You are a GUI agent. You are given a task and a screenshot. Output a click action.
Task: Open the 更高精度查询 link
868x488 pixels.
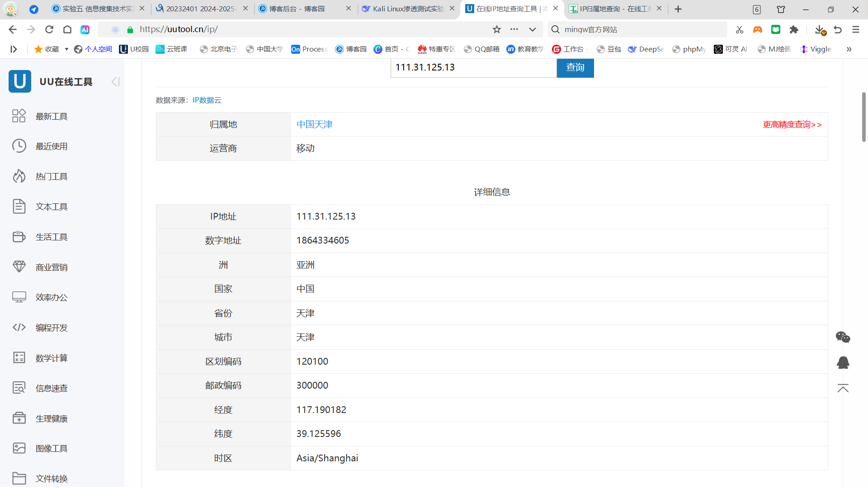792,124
